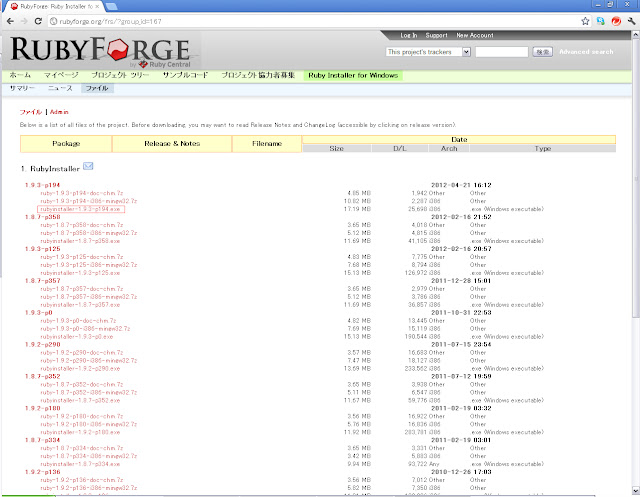Open release 1.8.7-p357 notes
This screenshot has height=497, width=640.
(42, 281)
